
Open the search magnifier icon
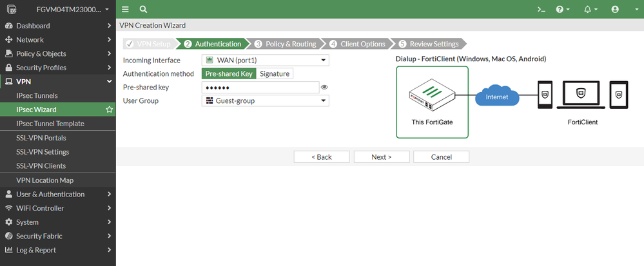click(x=143, y=10)
